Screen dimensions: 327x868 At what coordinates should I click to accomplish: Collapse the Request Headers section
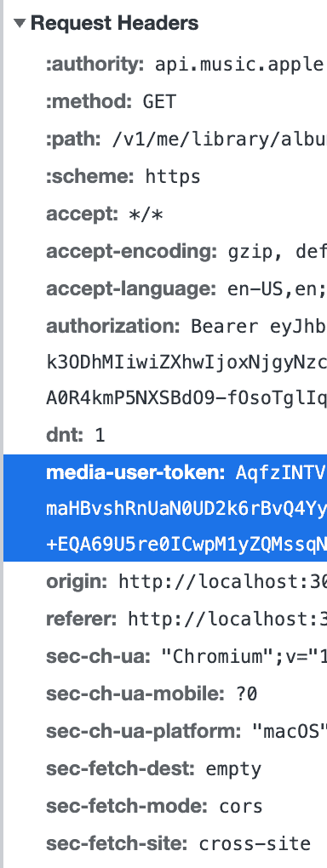click(20, 23)
